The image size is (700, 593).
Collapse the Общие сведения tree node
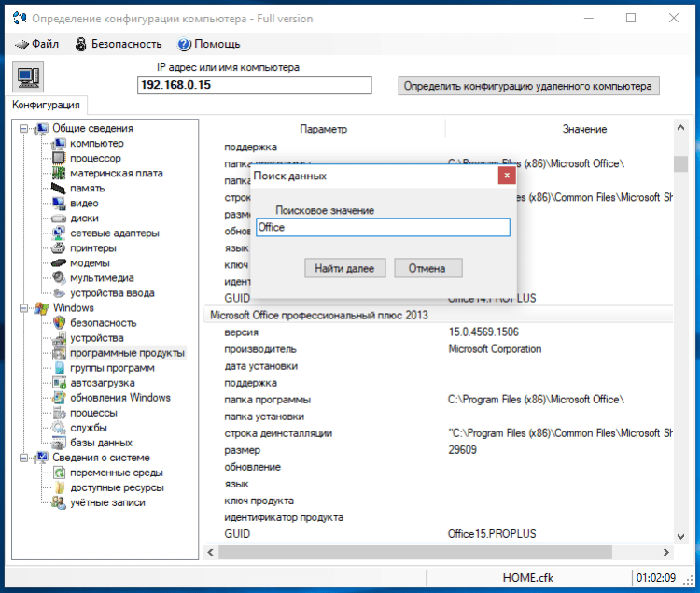tap(23, 129)
